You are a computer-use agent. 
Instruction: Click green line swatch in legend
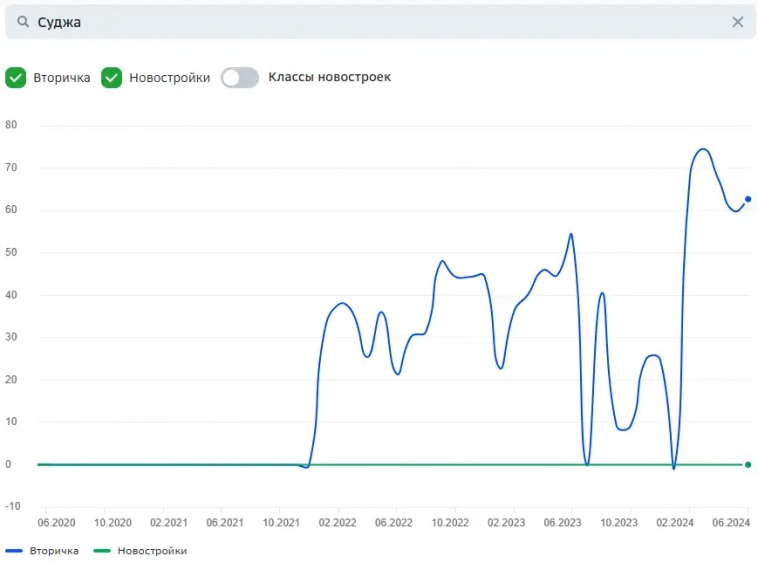click(102, 551)
